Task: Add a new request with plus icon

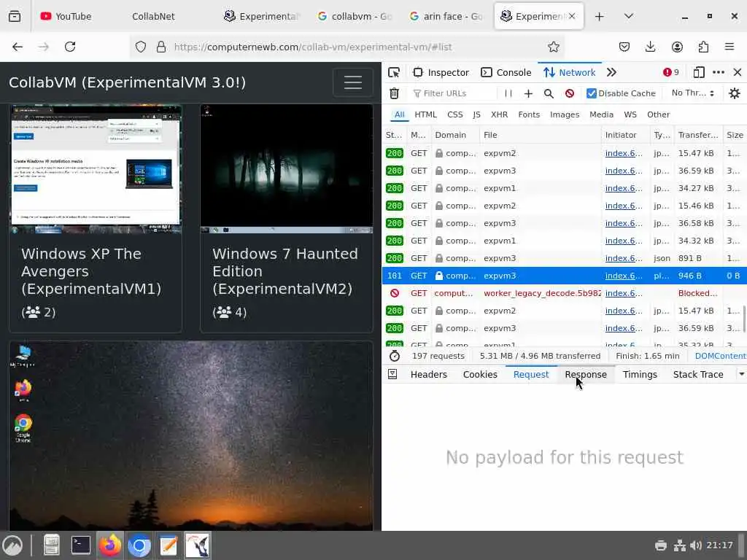Action: 528,93
